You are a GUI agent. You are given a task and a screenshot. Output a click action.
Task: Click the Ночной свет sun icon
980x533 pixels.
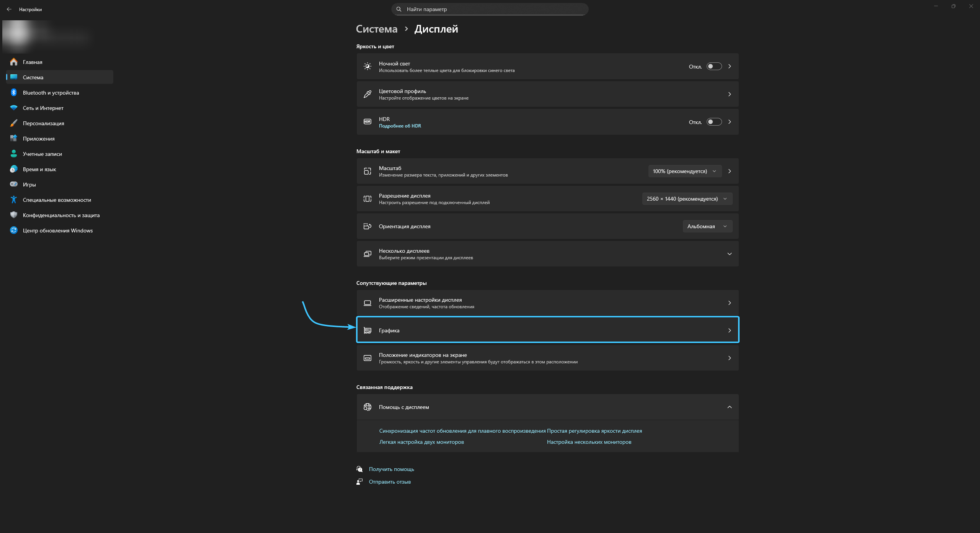point(367,66)
